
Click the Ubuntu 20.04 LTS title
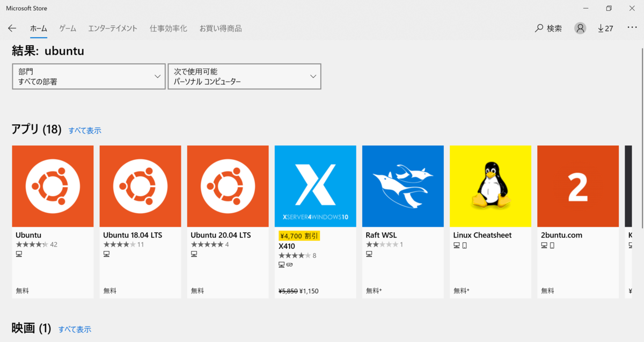[x=221, y=235]
